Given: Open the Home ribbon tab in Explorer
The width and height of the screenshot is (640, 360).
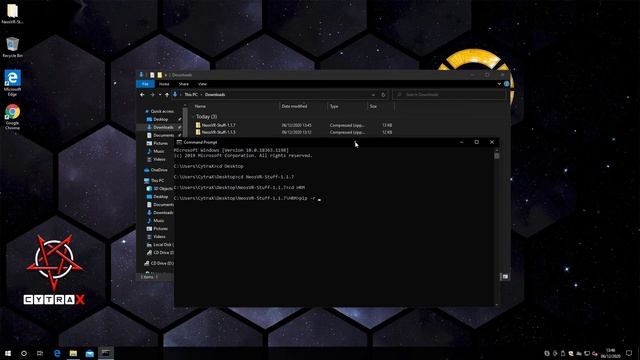Looking at the screenshot, I should pyautogui.click(x=164, y=84).
